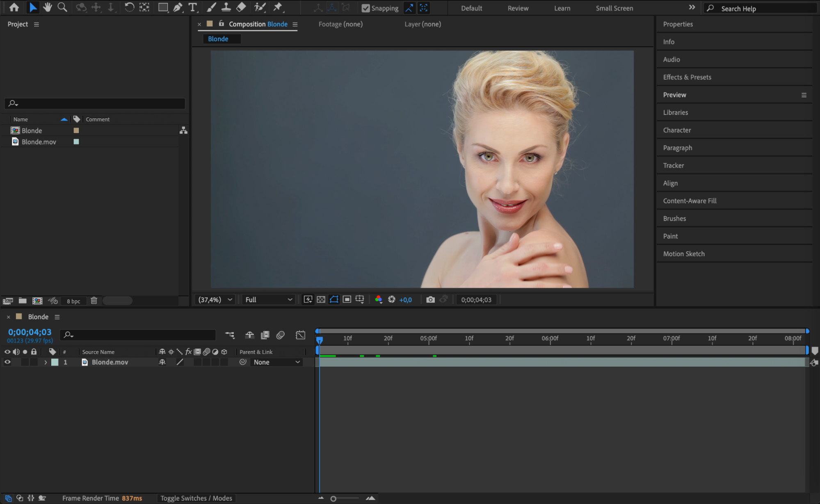Screen dimensions: 820x504
Task: Select the Eraser tool
Action: (x=241, y=7)
